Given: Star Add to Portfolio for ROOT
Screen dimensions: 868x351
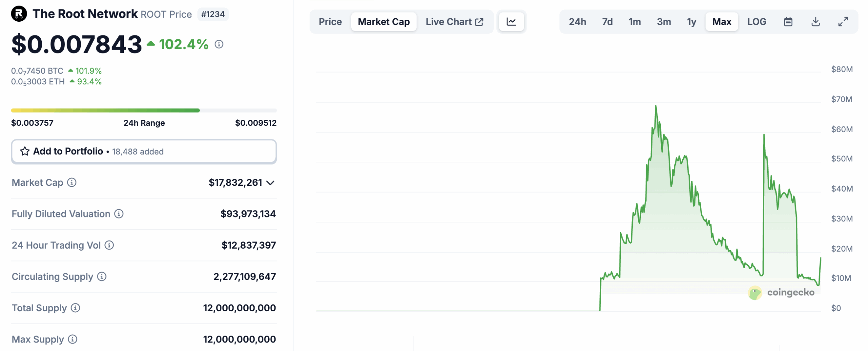Looking at the screenshot, I should 24,152.
